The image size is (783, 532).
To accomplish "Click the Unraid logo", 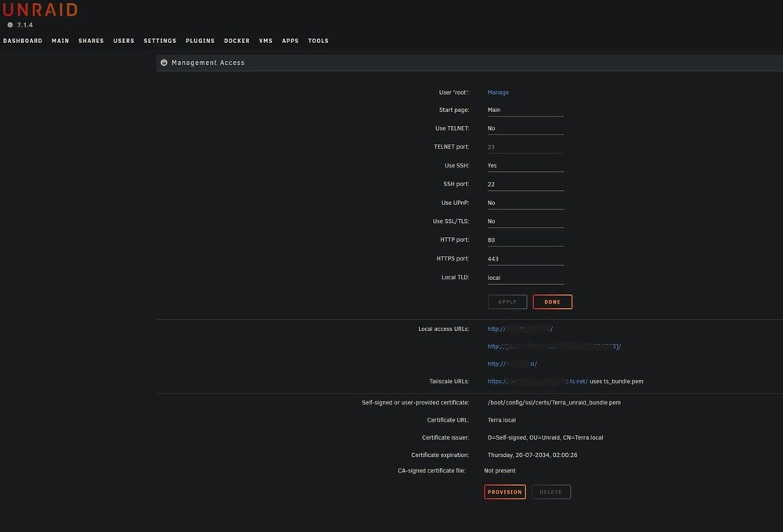I will tap(40, 9).
